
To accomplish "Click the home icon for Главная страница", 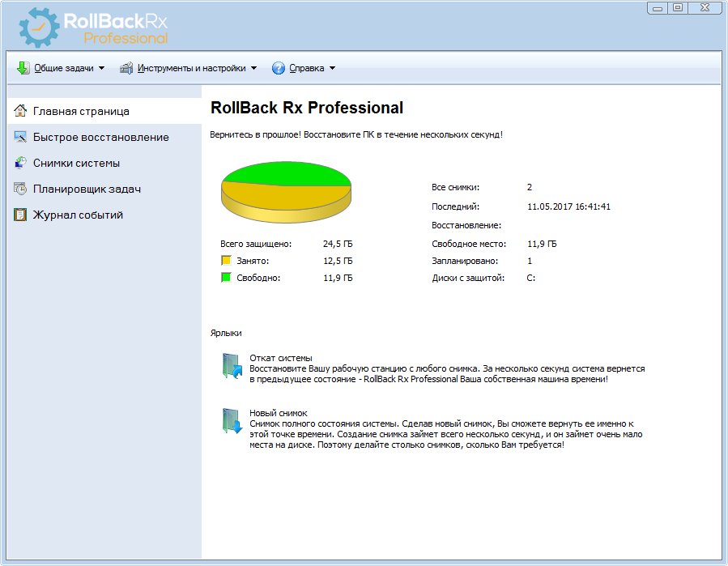I will [x=20, y=111].
